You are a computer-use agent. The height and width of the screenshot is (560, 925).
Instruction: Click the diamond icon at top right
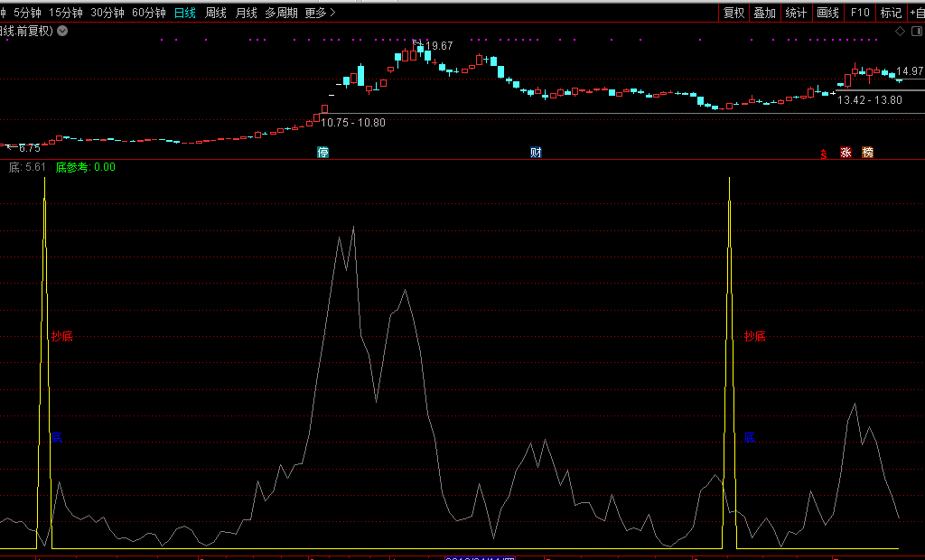(x=900, y=31)
